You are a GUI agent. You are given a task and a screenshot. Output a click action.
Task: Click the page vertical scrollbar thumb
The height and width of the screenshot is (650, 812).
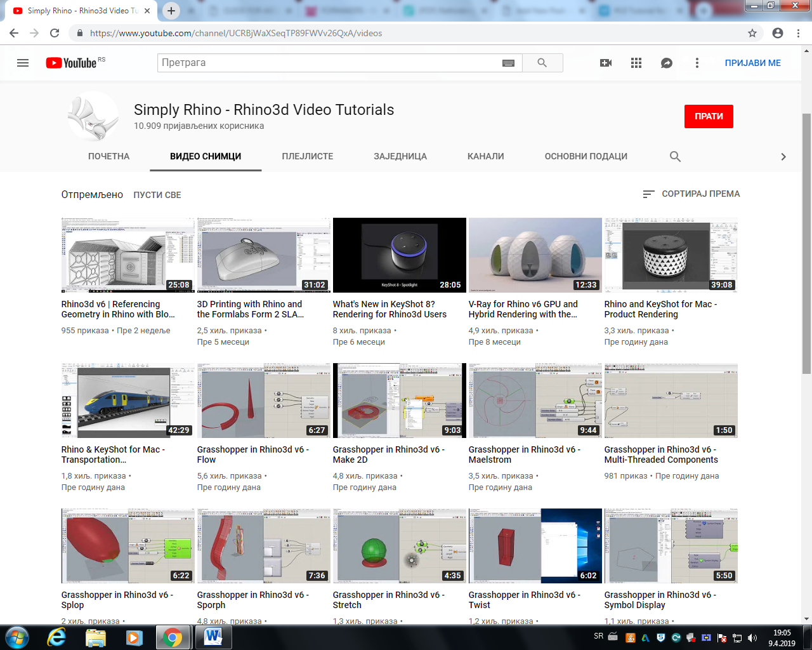coord(806,244)
